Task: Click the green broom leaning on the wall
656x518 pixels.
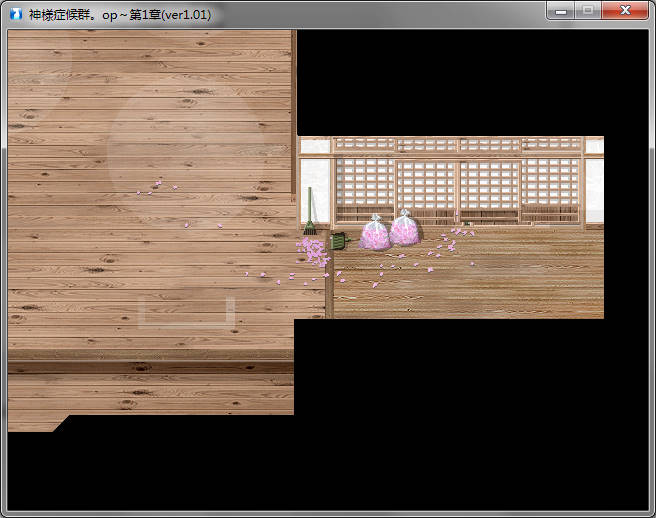Action: 310,214
